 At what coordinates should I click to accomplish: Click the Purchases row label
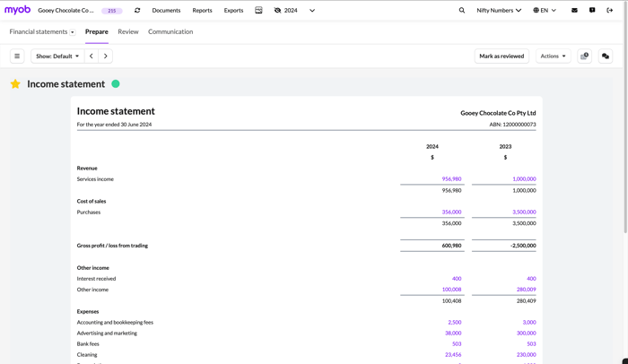(x=89, y=212)
